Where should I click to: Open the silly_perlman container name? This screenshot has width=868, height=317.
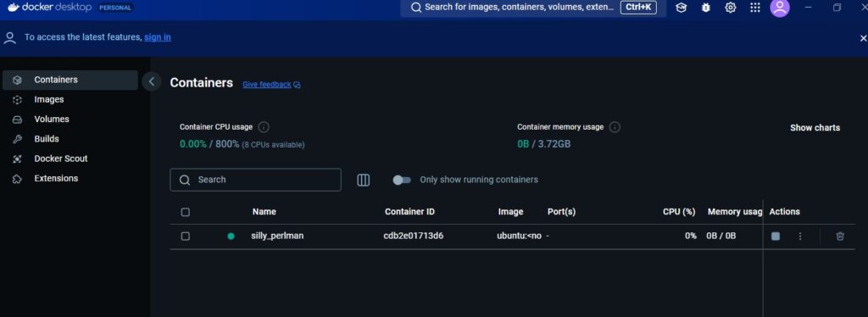[x=277, y=236]
